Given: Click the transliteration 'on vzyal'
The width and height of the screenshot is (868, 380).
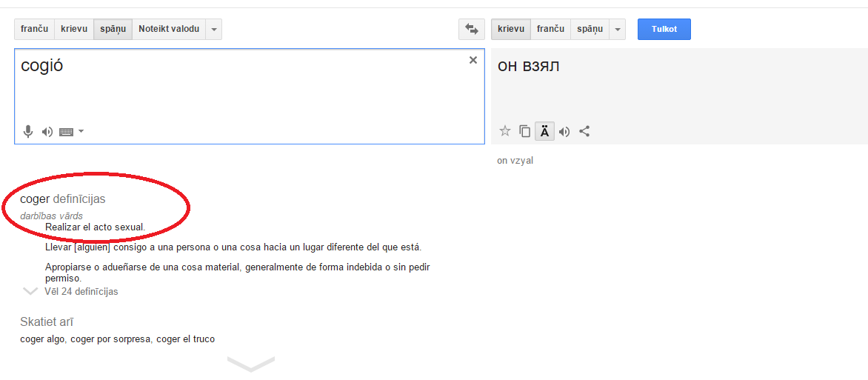Looking at the screenshot, I should click(515, 161).
